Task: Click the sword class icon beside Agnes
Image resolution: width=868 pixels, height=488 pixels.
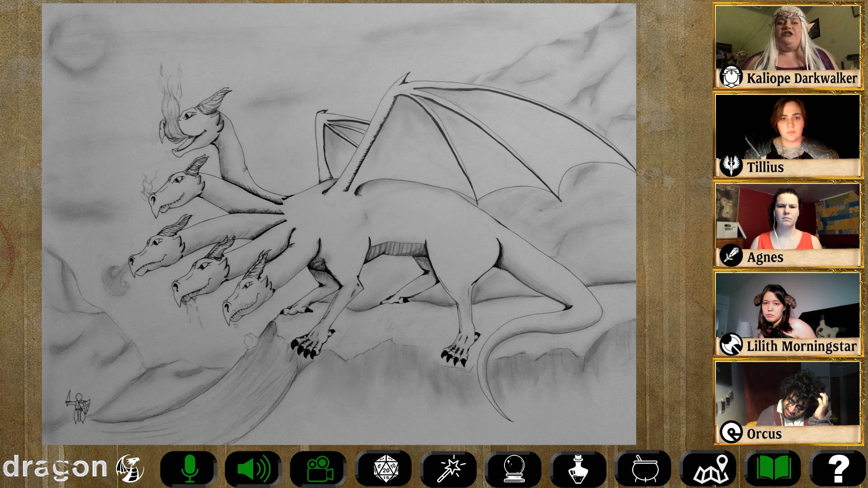Action: (731, 256)
